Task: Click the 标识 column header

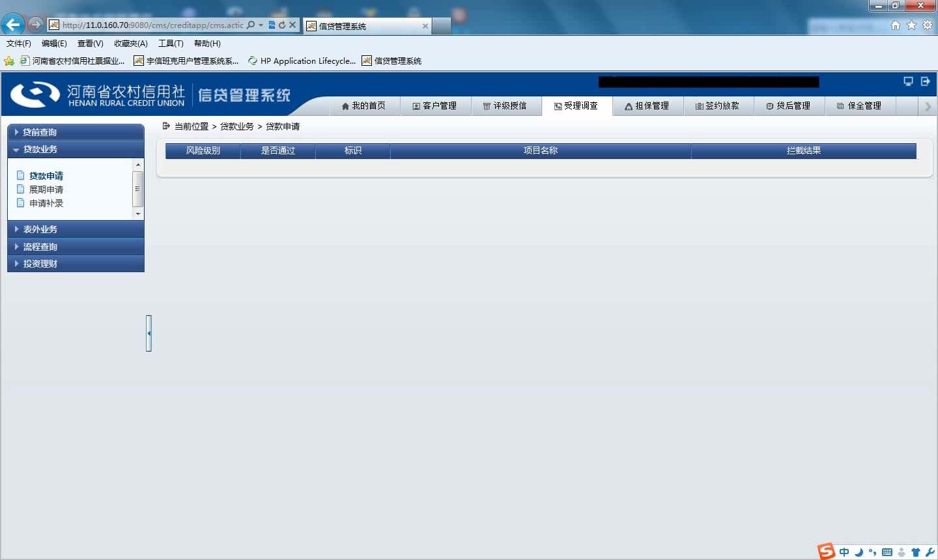Action: [x=353, y=150]
